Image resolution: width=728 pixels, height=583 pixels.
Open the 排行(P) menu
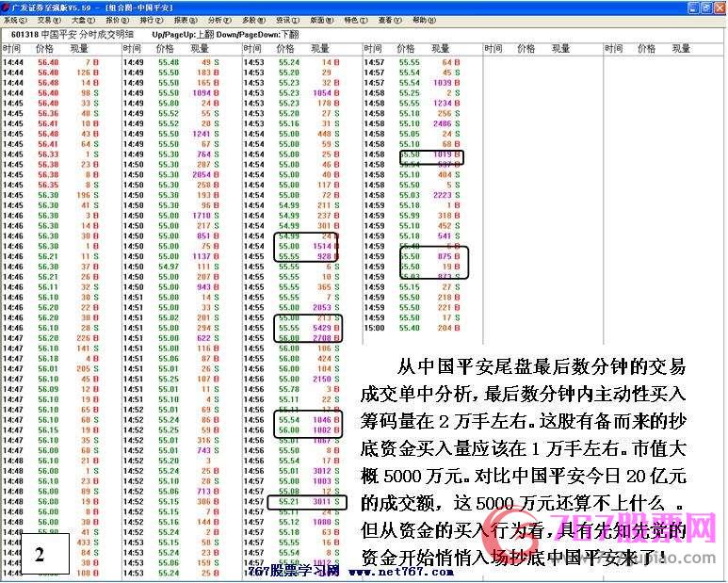[x=152, y=21]
